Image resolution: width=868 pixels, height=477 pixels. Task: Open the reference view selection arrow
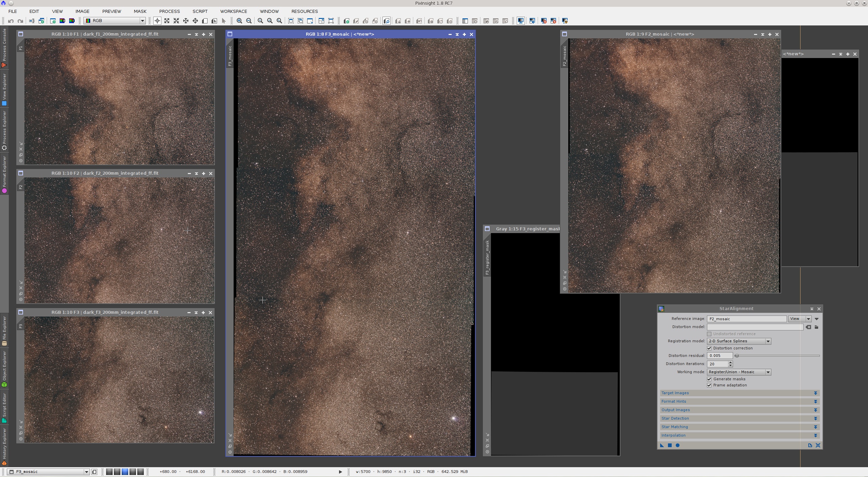(816, 319)
